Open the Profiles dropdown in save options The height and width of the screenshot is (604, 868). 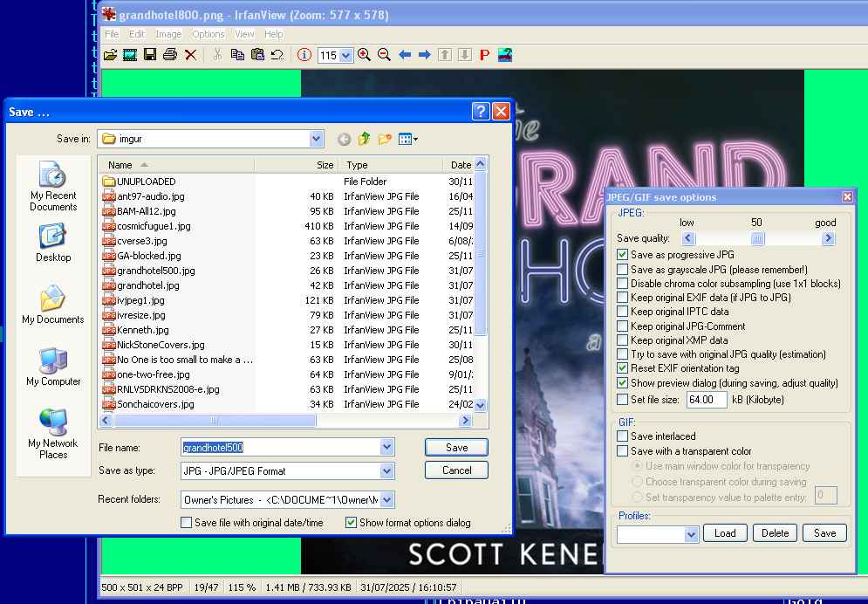[691, 534]
